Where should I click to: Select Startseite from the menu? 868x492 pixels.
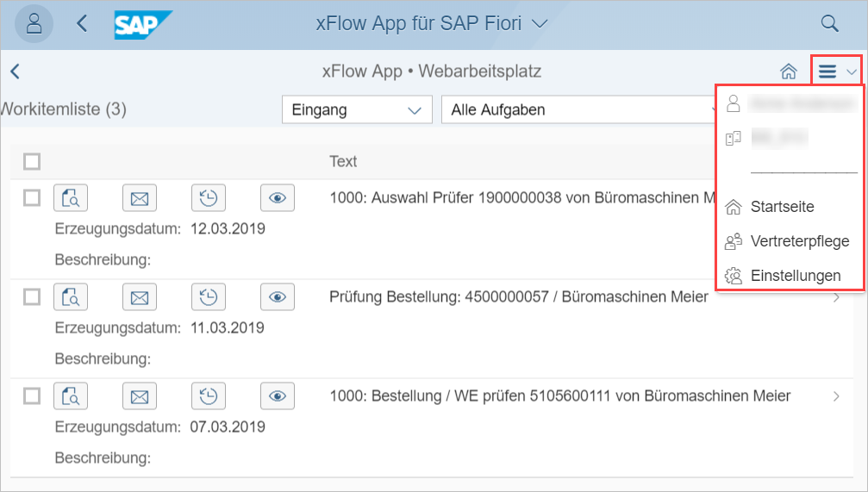pyautogui.click(x=782, y=207)
